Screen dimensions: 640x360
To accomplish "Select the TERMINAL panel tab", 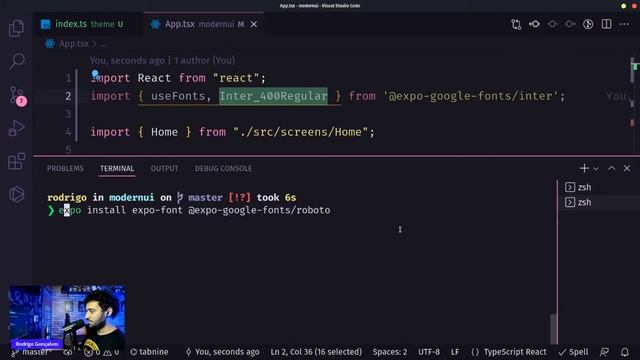I will coord(117,169).
